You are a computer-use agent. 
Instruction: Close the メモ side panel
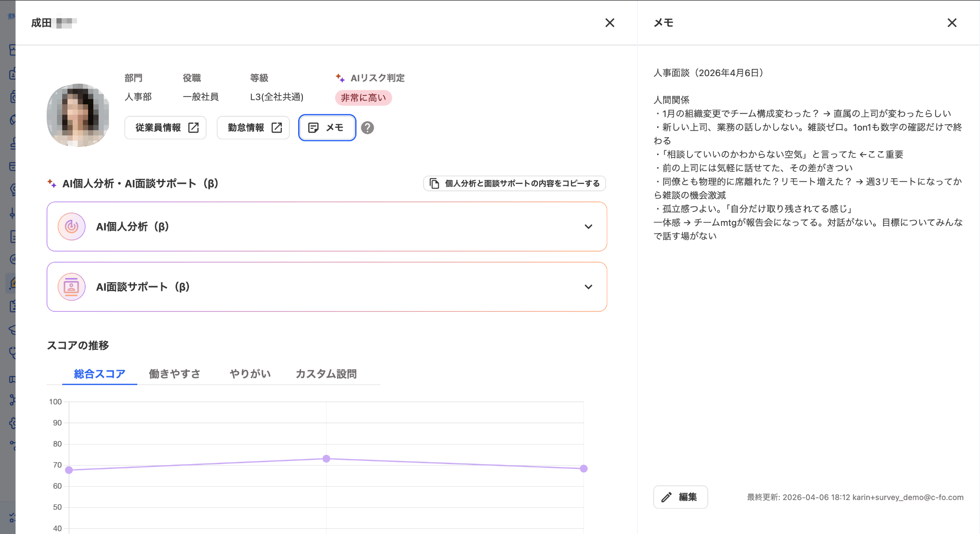pos(952,22)
